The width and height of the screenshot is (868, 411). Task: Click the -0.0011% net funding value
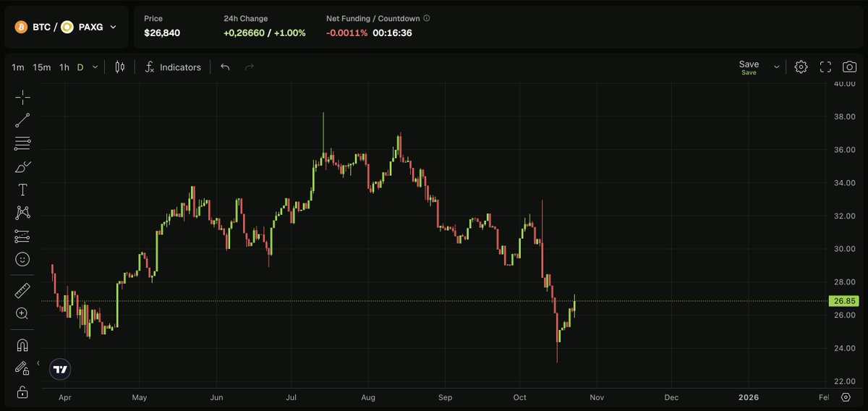[x=346, y=33]
